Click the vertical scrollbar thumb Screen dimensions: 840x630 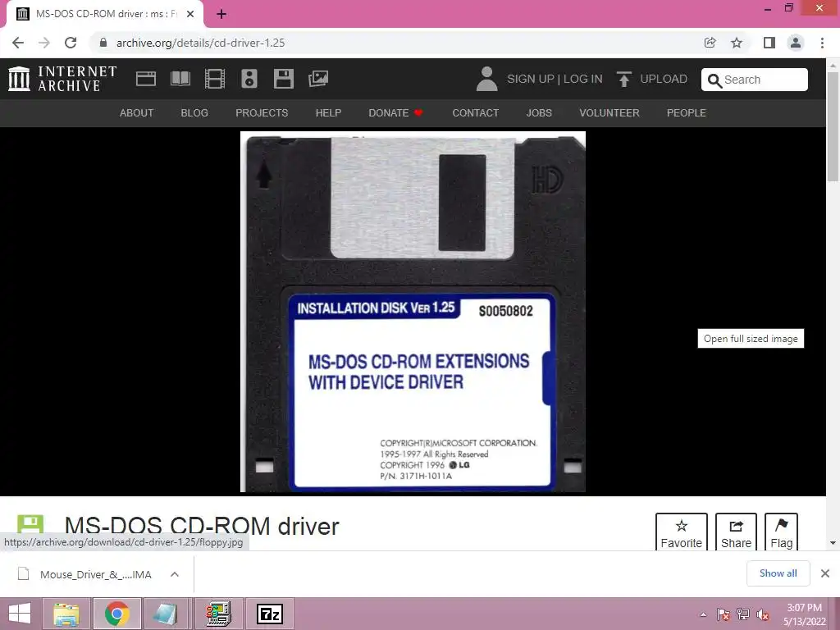(833, 126)
